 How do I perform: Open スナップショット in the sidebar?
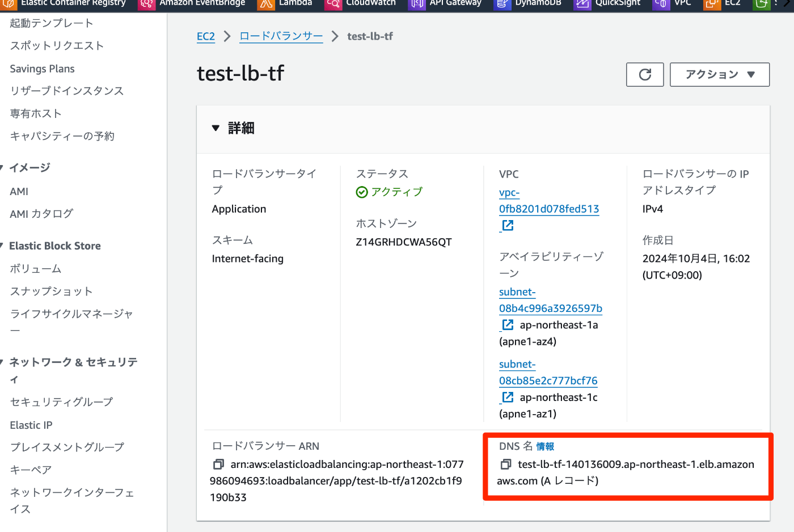[x=51, y=292]
